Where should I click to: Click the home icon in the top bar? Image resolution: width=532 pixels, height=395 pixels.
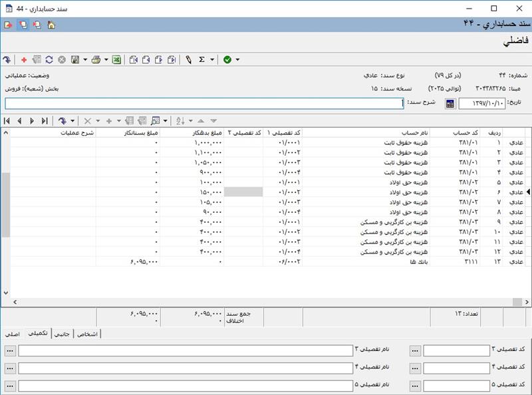[51, 25]
